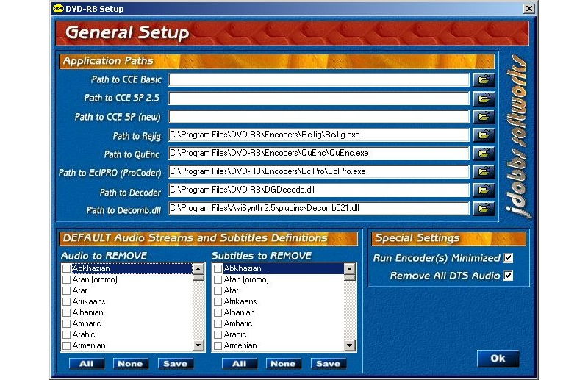
Task: Click scroll down arrow in Subtitles list
Action: [350, 345]
